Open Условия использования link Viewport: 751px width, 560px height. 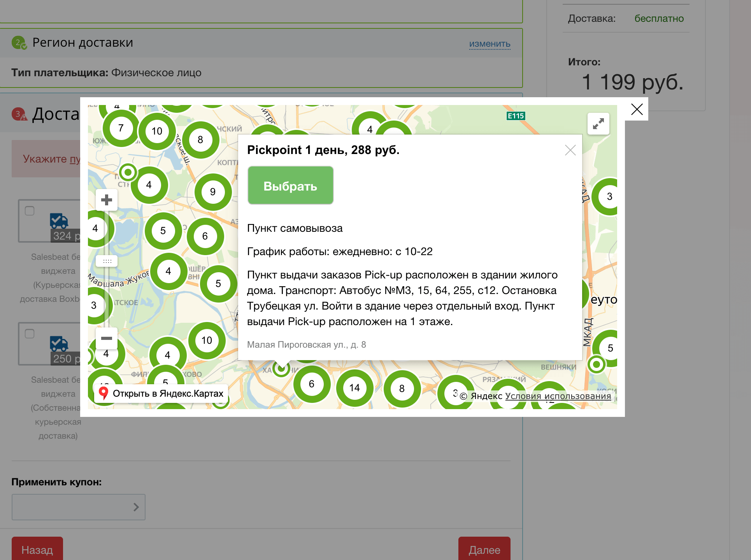click(558, 396)
